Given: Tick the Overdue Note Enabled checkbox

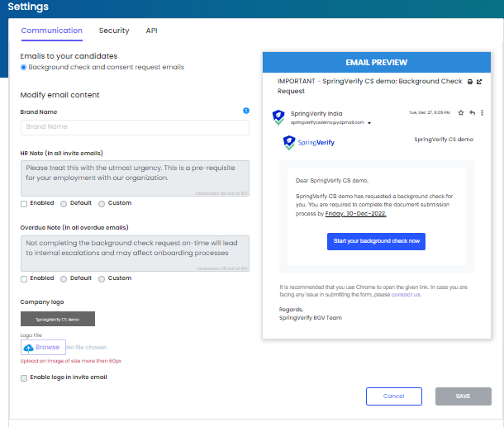Looking at the screenshot, I should coord(24,279).
